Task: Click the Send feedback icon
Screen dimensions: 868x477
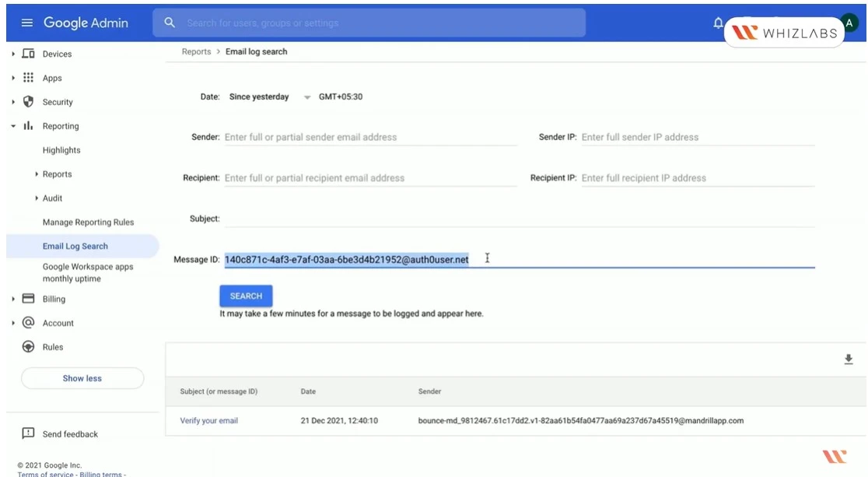Action: click(x=28, y=433)
